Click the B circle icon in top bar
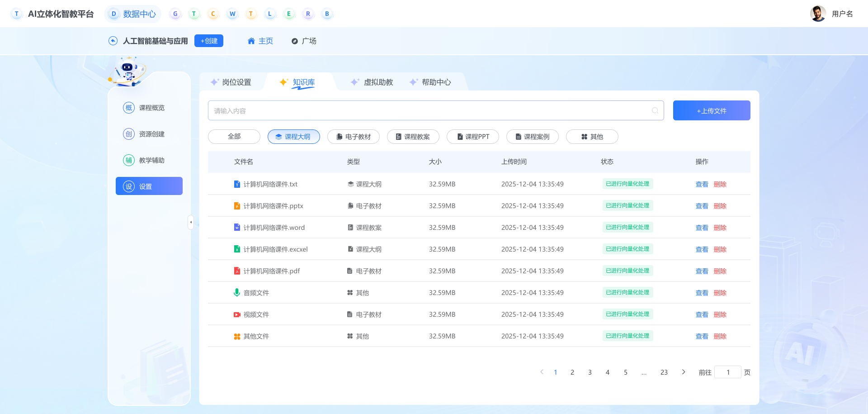Viewport: 868px width, 414px height. (x=327, y=14)
